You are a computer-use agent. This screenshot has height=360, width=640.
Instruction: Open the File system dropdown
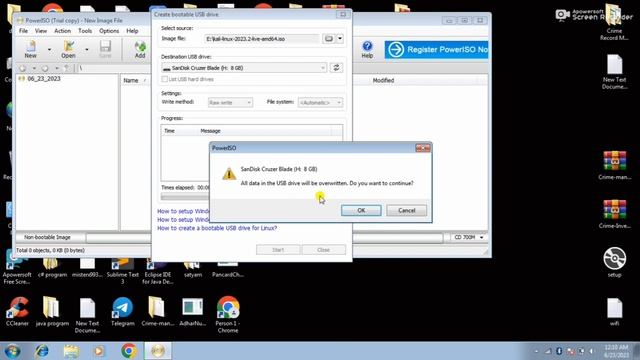(320, 102)
